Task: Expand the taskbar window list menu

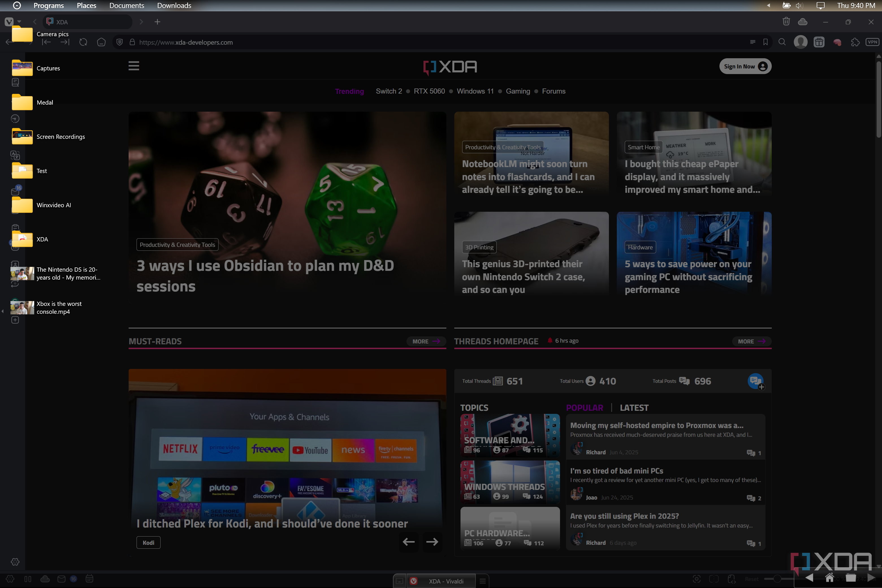Action: point(483,581)
